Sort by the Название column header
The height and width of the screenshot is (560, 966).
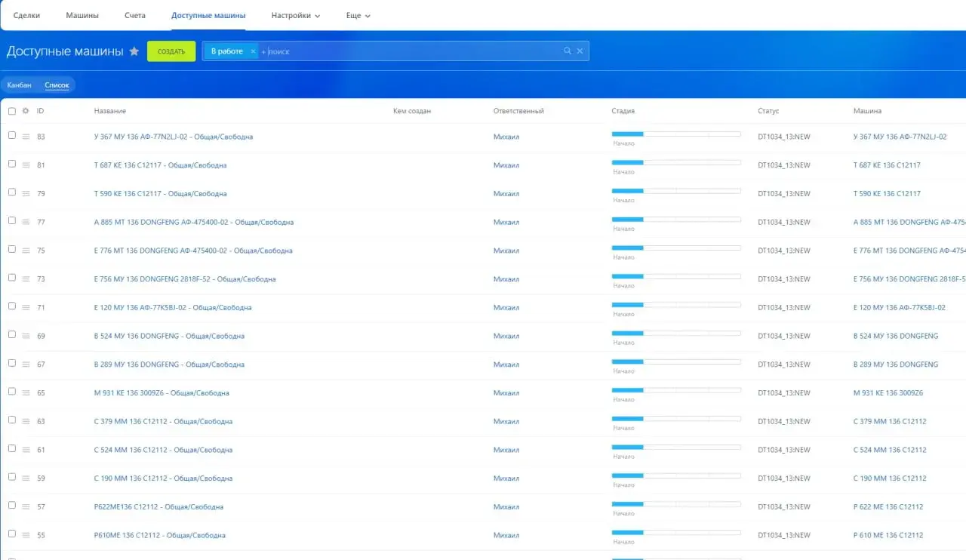point(110,111)
